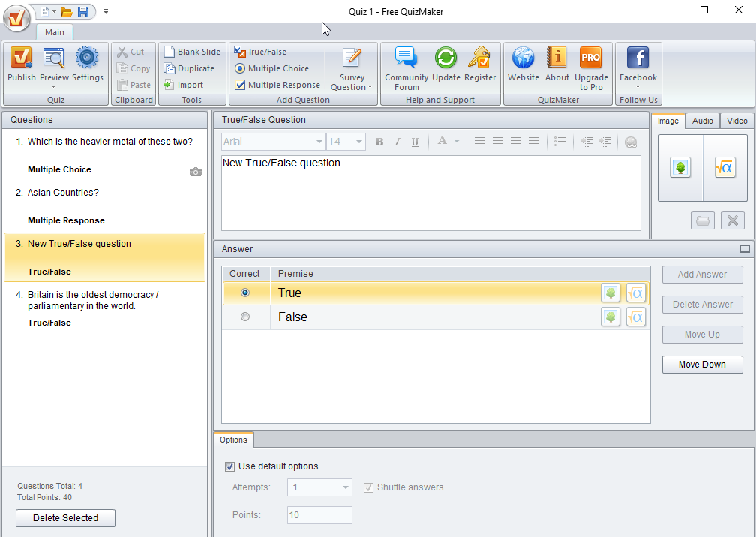Add an equation to the True answer

(636, 292)
